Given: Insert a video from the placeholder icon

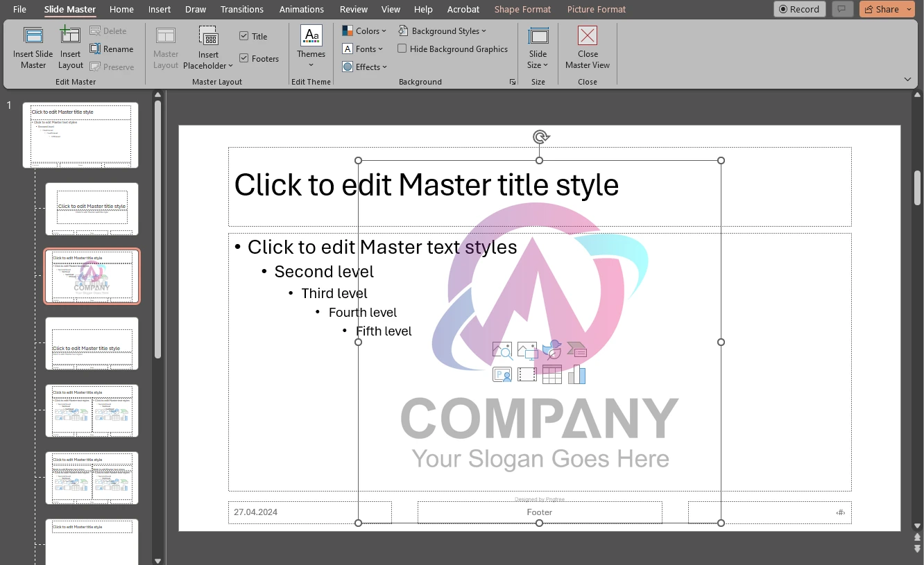Looking at the screenshot, I should (527, 374).
